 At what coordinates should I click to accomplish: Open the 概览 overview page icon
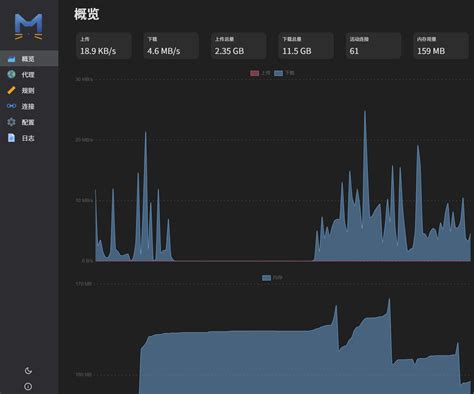[12, 59]
